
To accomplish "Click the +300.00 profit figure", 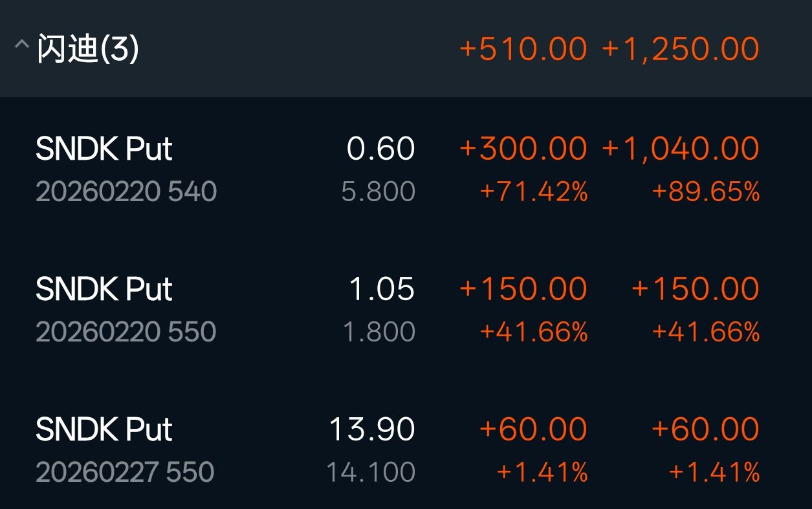I will [x=523, y=149].
